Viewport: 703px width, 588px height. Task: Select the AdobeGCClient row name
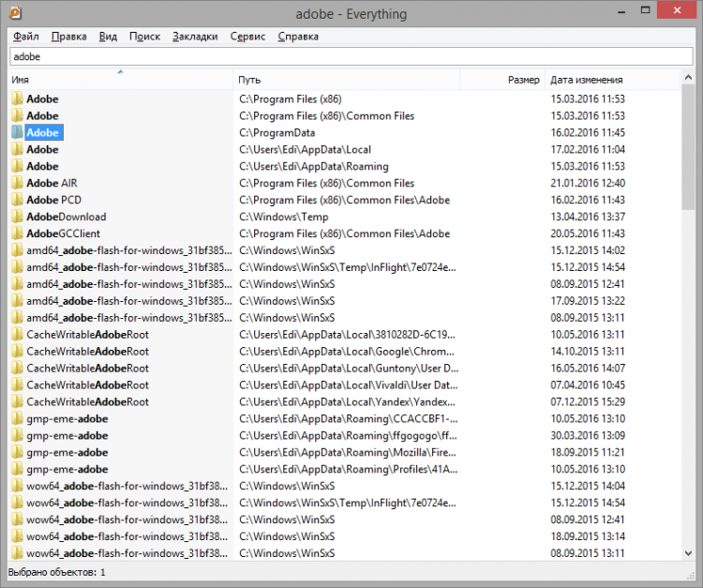[63, 234]
